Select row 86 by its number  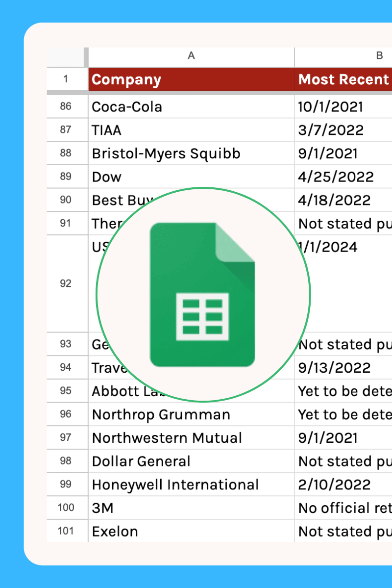(67, 107)
